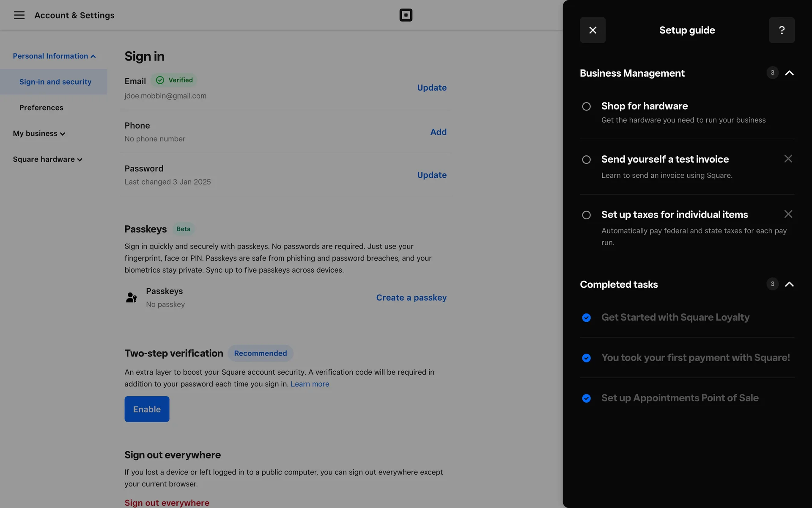Expand the Square hardware sidebar menu

[47, 159]
